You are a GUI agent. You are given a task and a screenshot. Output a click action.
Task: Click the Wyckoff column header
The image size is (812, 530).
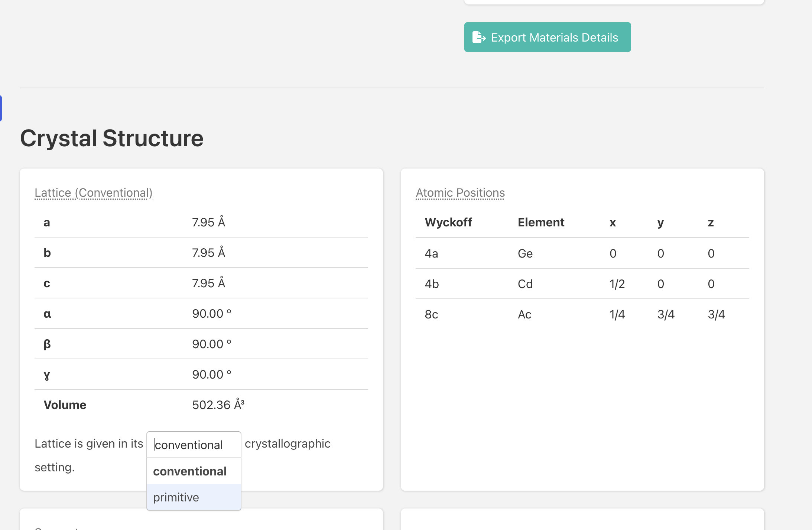448,222
